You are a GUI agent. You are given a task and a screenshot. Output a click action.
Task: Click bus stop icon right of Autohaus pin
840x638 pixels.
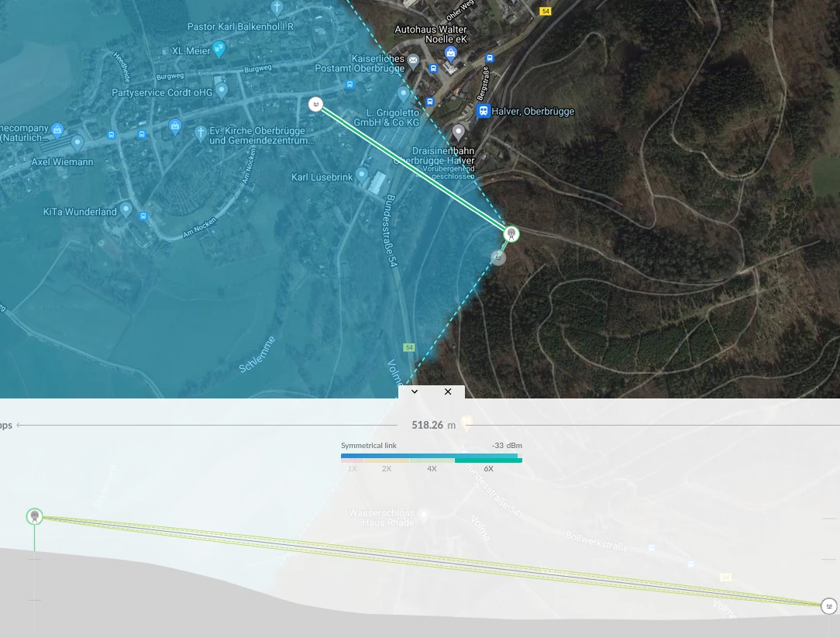pyautogui.click(x=490, y=58)
